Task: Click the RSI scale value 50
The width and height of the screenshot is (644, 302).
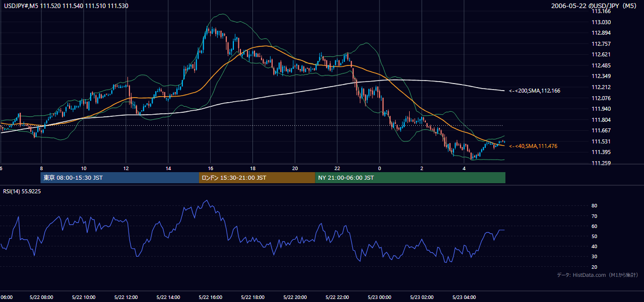Action: tap(594, 236)
